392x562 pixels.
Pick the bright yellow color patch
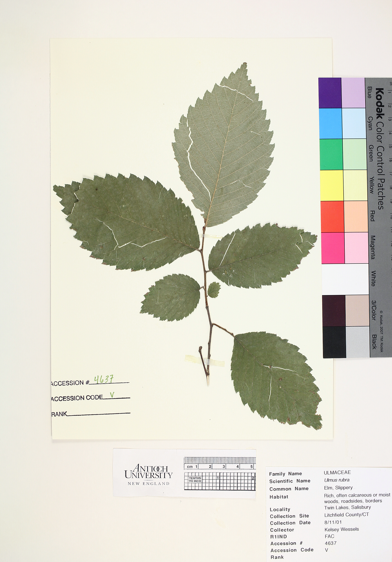[332, 186]
